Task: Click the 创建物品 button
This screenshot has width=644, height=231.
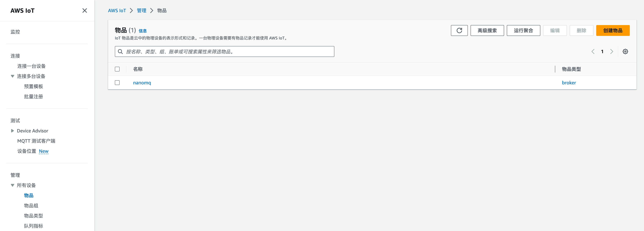Action: 613,30
